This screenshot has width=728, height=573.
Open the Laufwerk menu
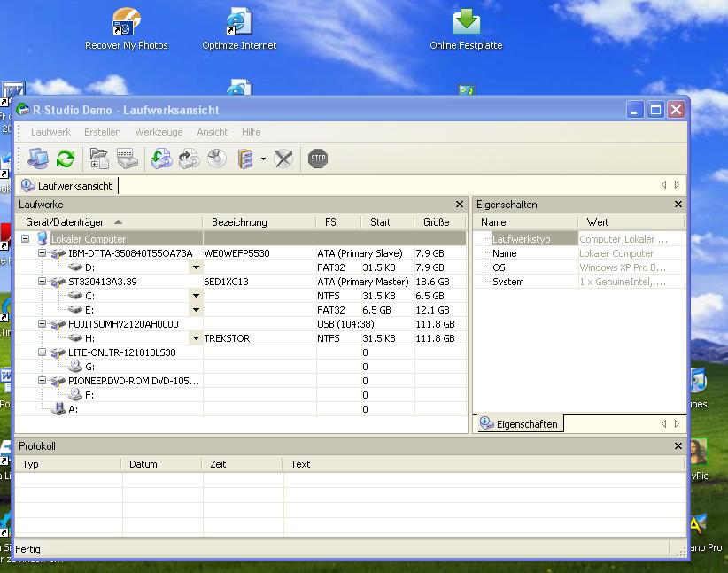click(x=50, y=132)
